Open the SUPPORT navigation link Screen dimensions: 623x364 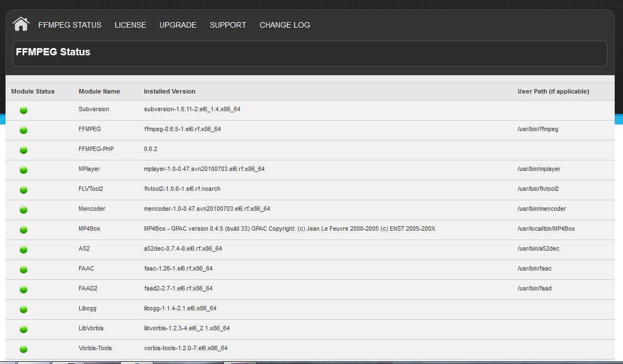click(x=228, y=25)
